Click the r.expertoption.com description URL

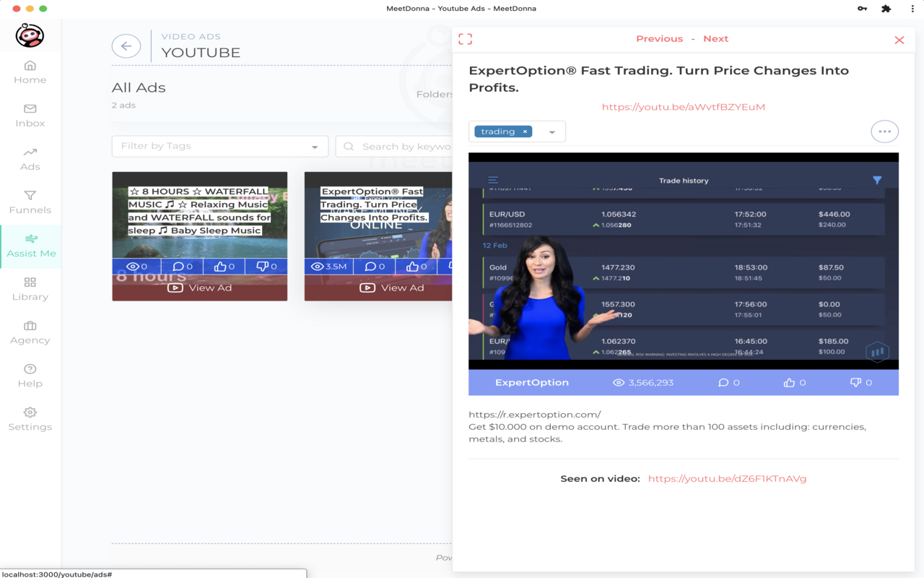tap(535, 415)
